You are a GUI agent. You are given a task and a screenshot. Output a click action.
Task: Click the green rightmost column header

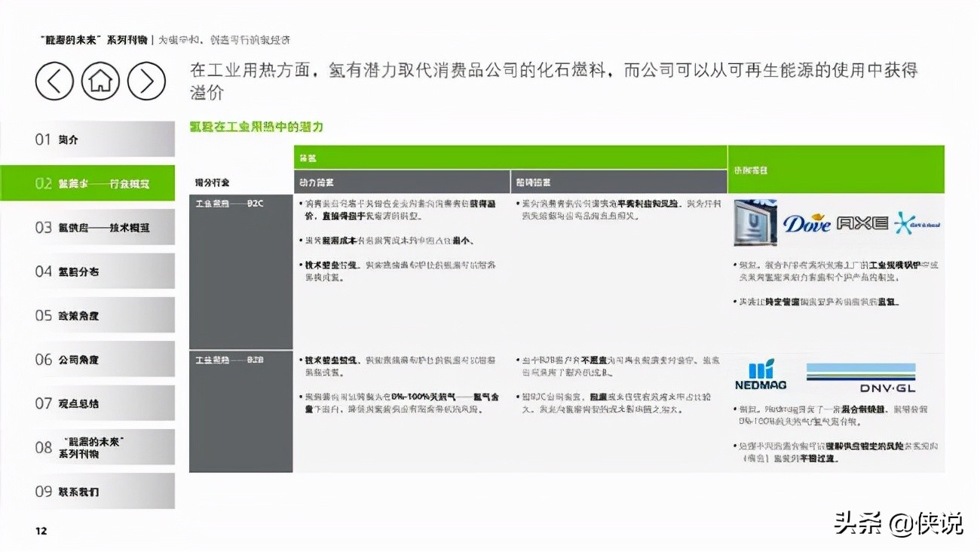[x=836, y=170]
